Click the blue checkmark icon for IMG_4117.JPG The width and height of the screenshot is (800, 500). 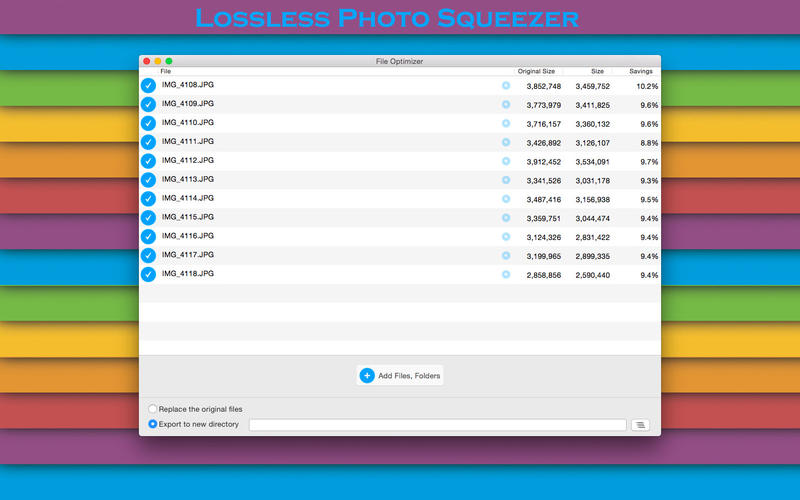pos(148,255)
